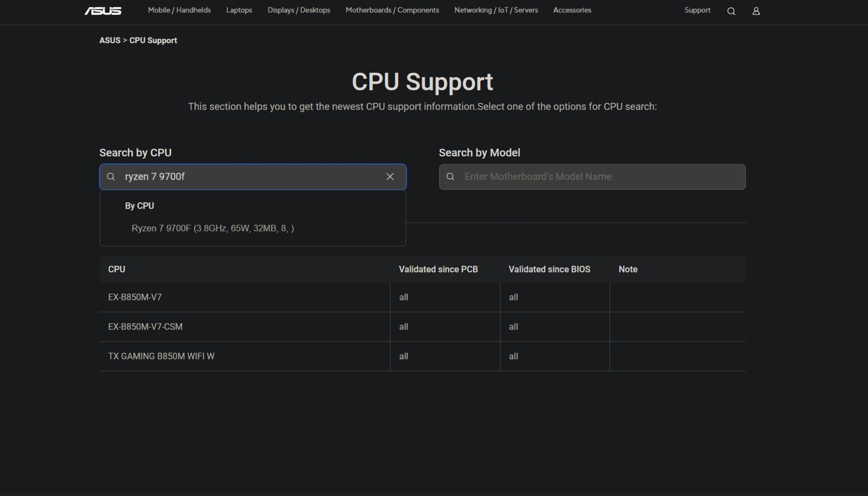Click the CPU Support page title
Image resolution: width=868 pixels, height=496 pixels.
[422, 82]
